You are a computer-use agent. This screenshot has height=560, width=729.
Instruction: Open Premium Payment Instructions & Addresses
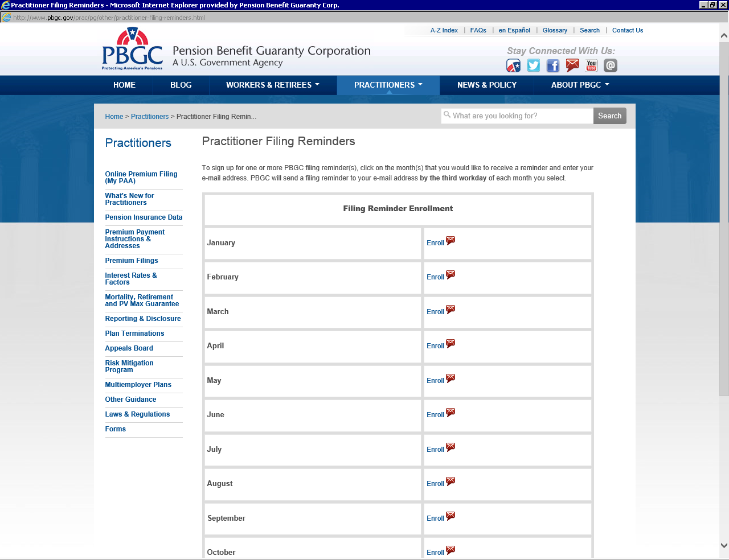tap(135, 239)
